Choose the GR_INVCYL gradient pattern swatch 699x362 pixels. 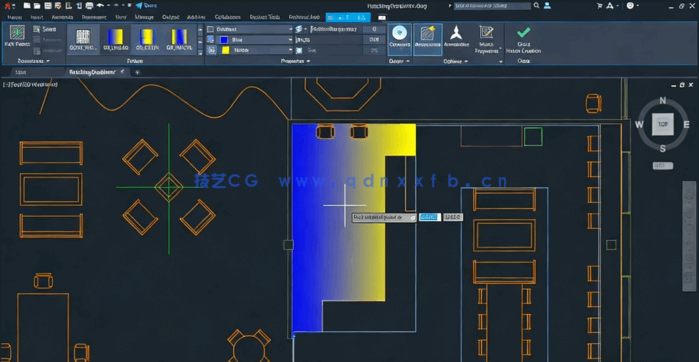179,39
